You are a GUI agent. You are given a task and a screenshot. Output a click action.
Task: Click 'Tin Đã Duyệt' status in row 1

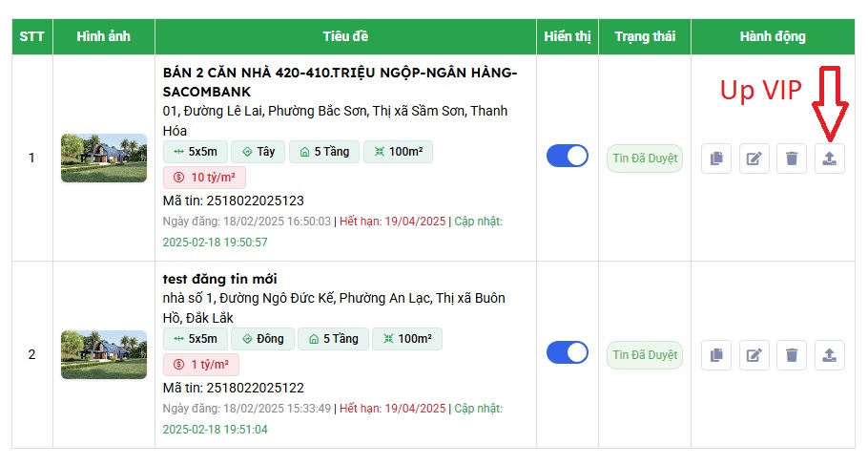click(645, 159)
